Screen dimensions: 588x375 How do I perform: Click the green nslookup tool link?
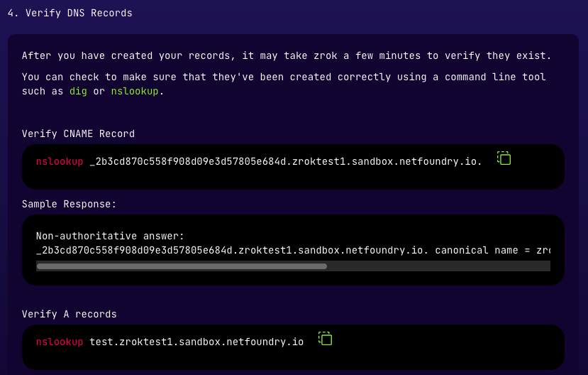pyautogui.click(x=134, y=91)
